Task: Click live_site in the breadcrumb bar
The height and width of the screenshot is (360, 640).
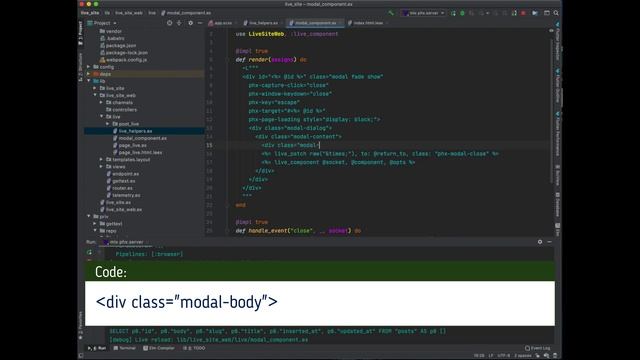Action: [90, 13]
